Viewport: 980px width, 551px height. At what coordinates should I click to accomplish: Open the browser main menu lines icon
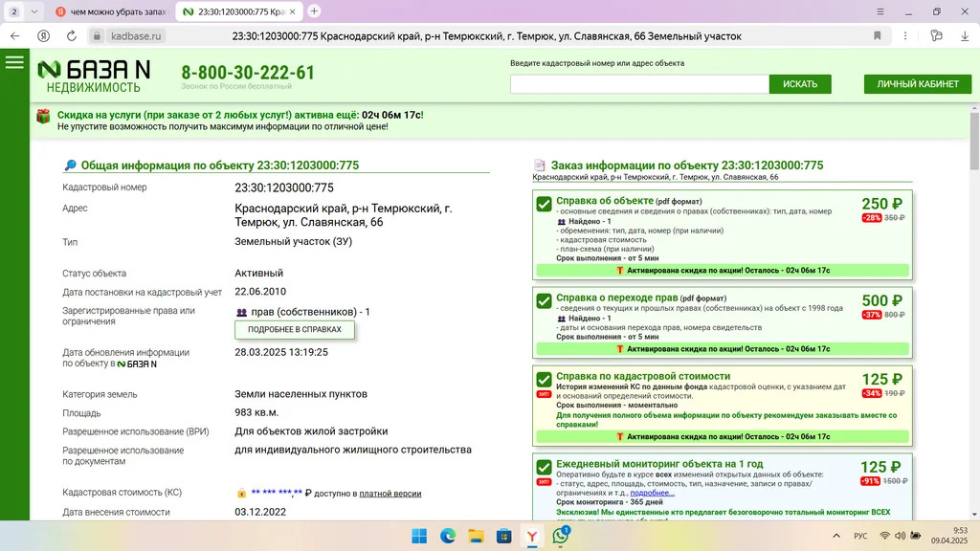pos(880,11)
